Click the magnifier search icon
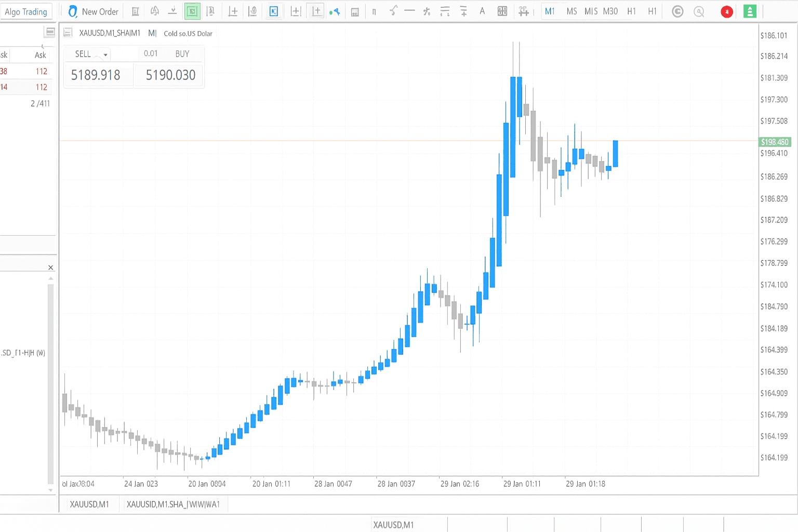This screenshot has height=532, width=798. coord(699,11)
